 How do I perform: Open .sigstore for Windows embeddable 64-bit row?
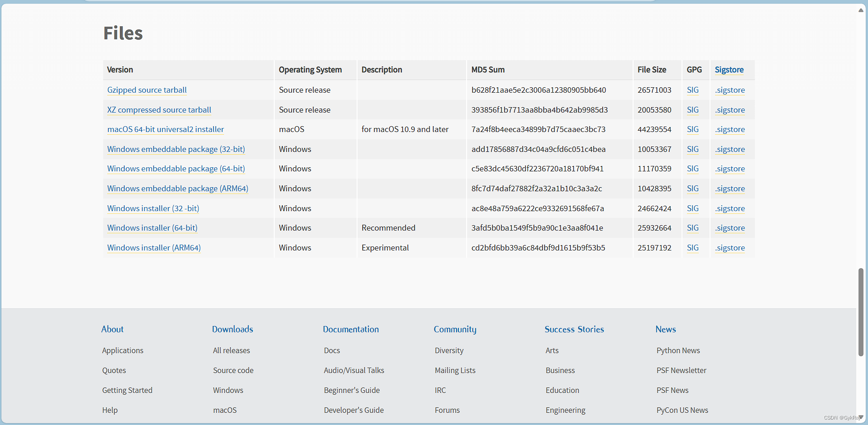tap(730, 169)
